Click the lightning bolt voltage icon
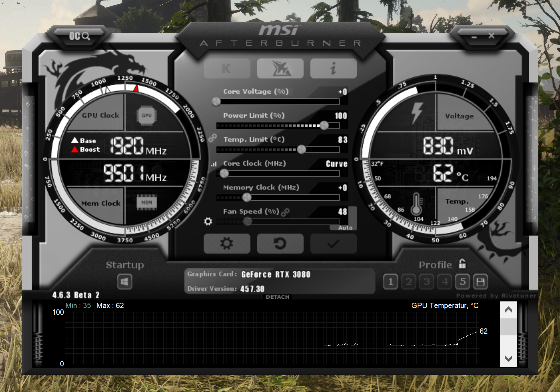 (x=416, y=113)
